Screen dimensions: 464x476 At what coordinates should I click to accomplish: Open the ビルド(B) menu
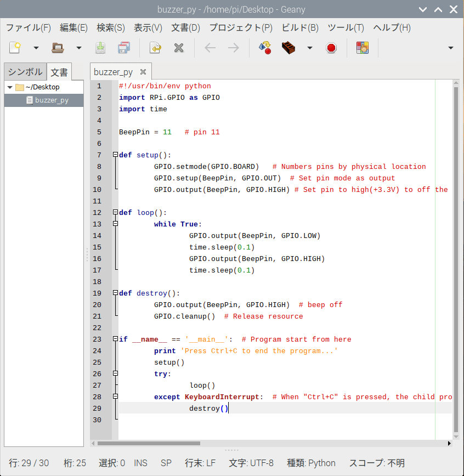(299, 27)
